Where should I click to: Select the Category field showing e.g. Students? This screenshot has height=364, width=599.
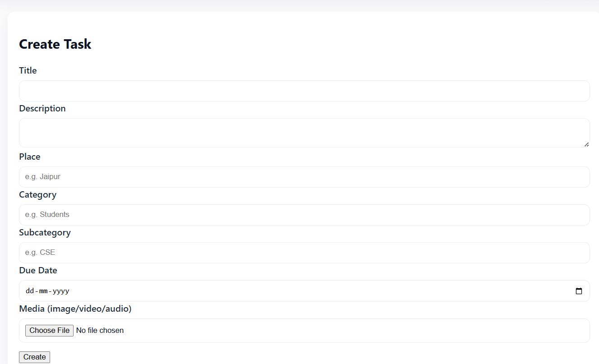304,215
